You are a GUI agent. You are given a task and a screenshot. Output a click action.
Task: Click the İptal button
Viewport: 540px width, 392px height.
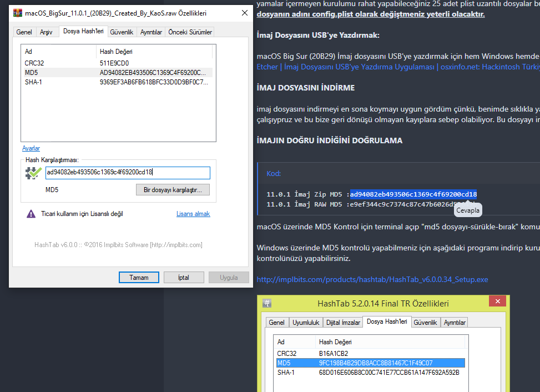[x=184, y=277]
